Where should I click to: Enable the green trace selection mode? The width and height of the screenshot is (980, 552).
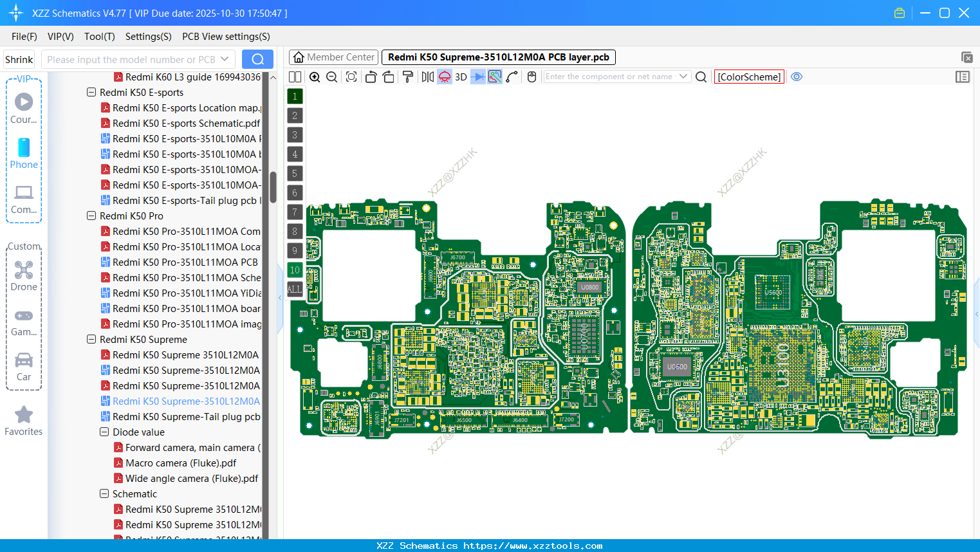pyautogui.click(x=494, y=77)
